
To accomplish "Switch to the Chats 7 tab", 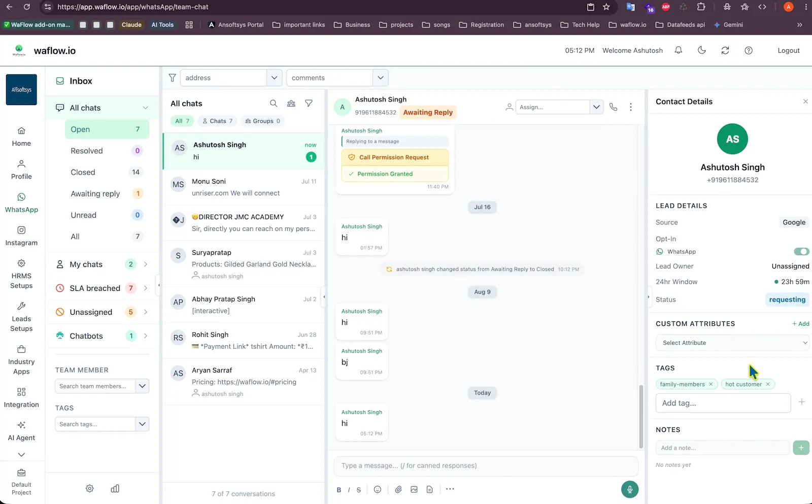I will coord(218,121).
